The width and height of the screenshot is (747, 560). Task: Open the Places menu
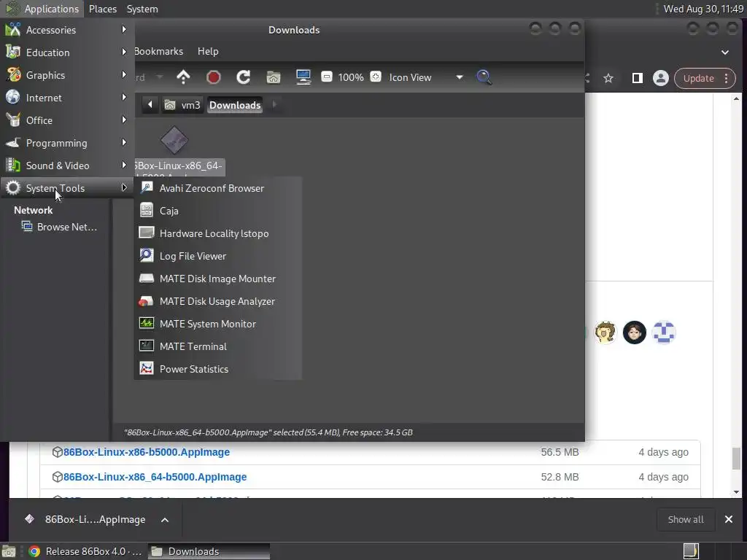(103, 9)
